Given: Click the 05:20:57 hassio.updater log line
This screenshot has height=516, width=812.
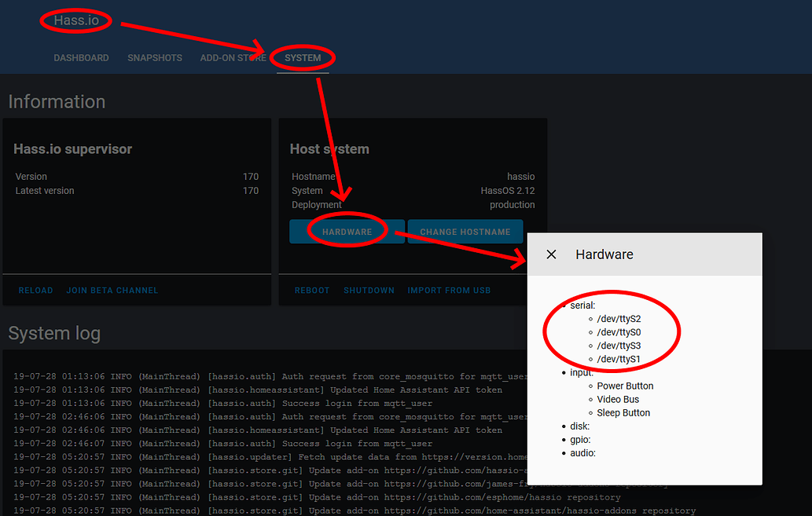Looking at the screenshot, I should pos(270,457).
